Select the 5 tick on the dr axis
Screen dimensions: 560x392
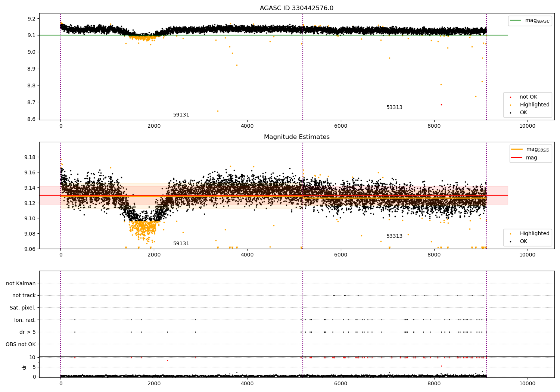tap(34, 367)
